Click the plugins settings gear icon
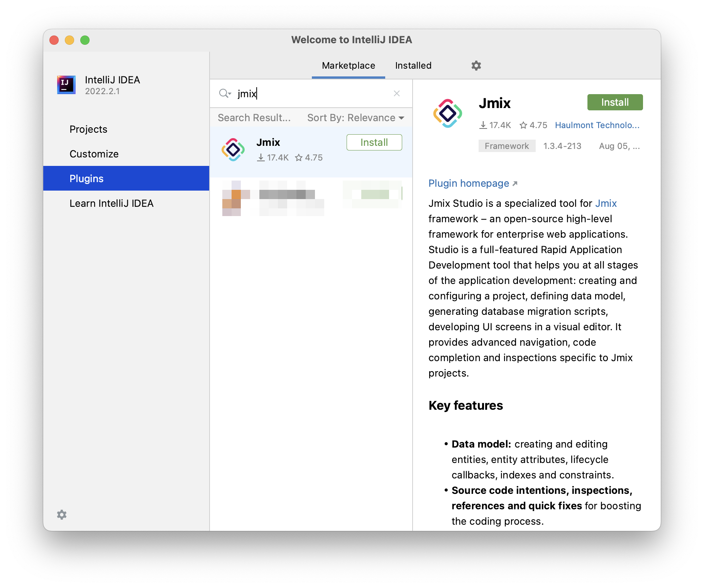Viewport: 704px width, 588px height. click(x=476, y=66)
